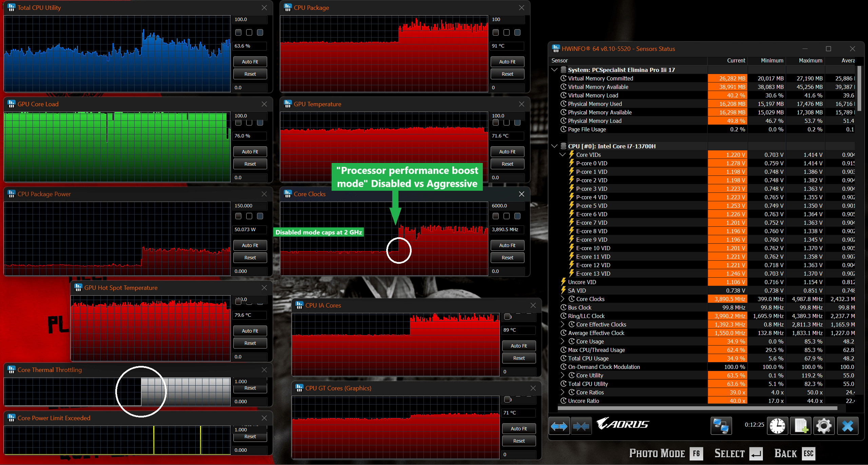Expand the Core Effective Clocks row
The width and height of the screenshot is (868, 465).
pyautogui.click(x=563, y=324)
